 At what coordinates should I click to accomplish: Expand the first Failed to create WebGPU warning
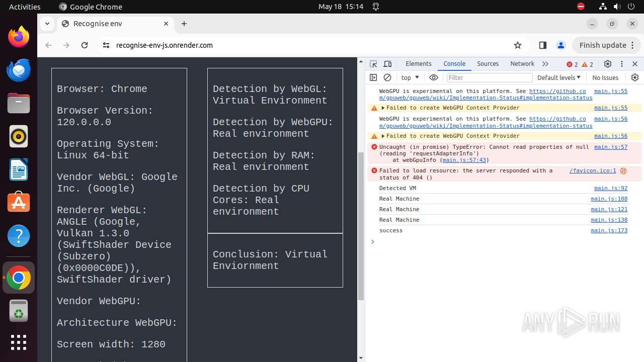coord(383,108)
